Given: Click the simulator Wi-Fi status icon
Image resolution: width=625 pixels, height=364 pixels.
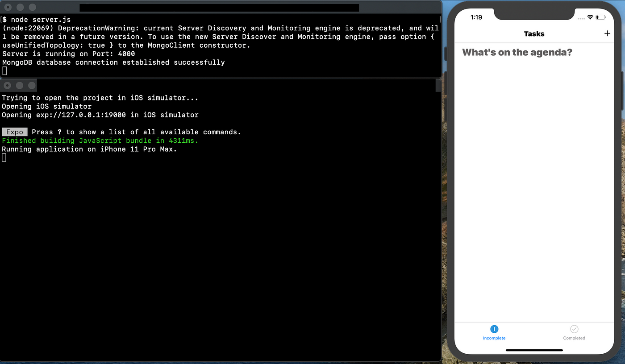Looking at the screenshot, I should pos(590,17).
